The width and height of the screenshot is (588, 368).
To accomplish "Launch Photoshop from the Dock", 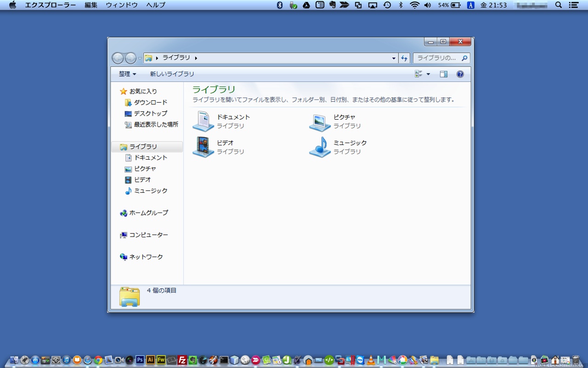I will (140, 360).
